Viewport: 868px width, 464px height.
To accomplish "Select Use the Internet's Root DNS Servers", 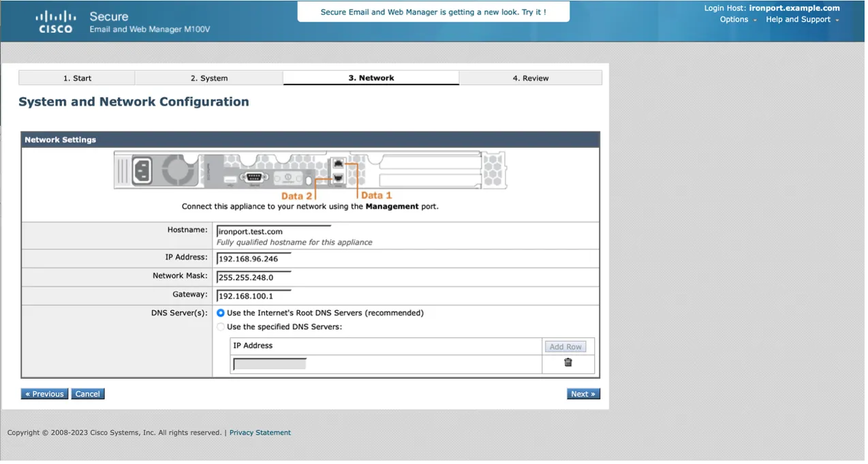I will (x=221, y=313).
